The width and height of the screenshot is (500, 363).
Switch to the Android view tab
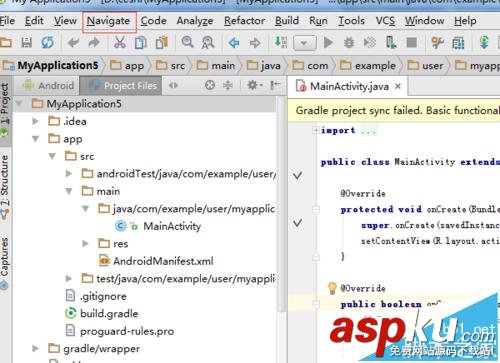tap(48, 86)
